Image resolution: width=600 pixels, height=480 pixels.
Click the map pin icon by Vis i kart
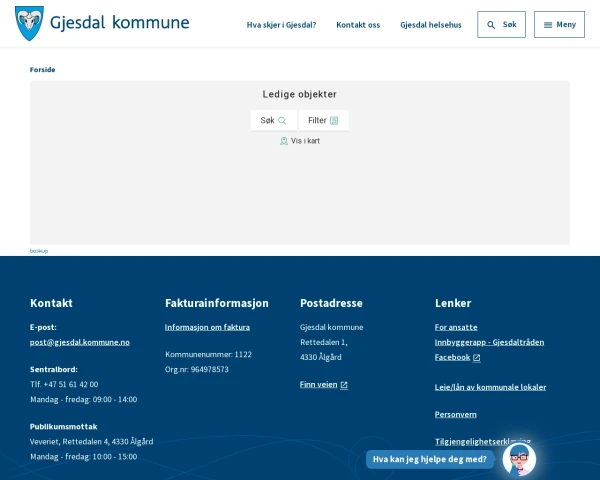coord(284,141)
